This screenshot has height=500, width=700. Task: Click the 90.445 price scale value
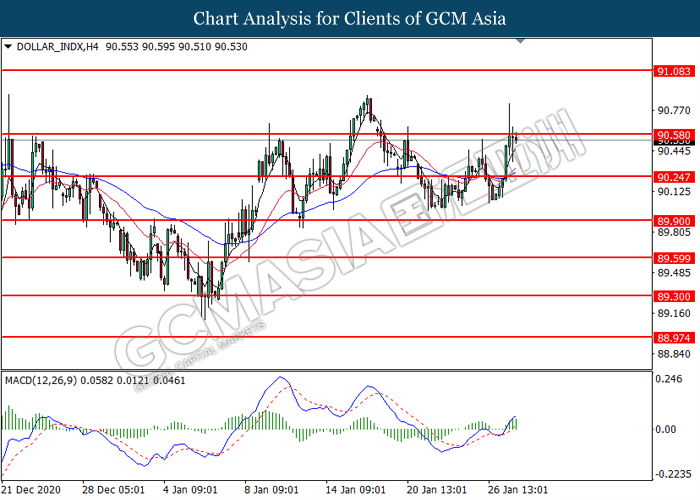(674, 151)
